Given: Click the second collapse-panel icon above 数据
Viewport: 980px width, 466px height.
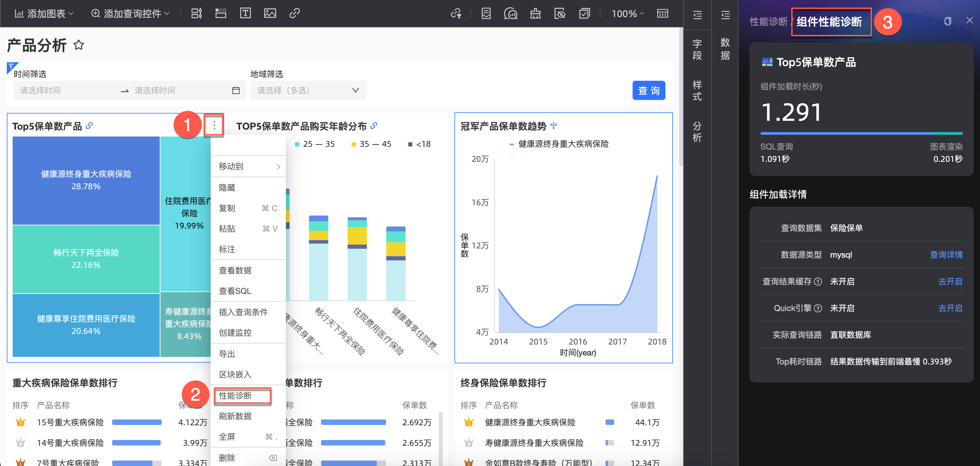Looking at the screenshot, I should 726,15.
